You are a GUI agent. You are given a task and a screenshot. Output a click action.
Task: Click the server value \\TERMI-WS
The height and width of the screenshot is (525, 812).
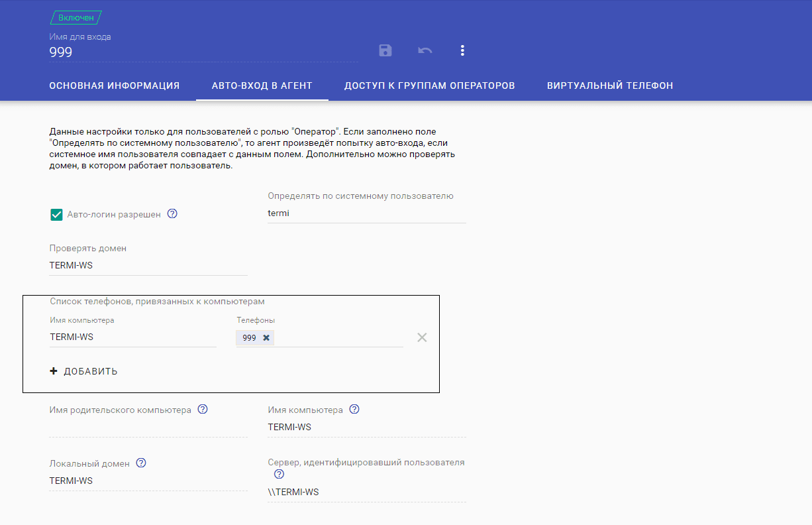click(x=293, y=492)
